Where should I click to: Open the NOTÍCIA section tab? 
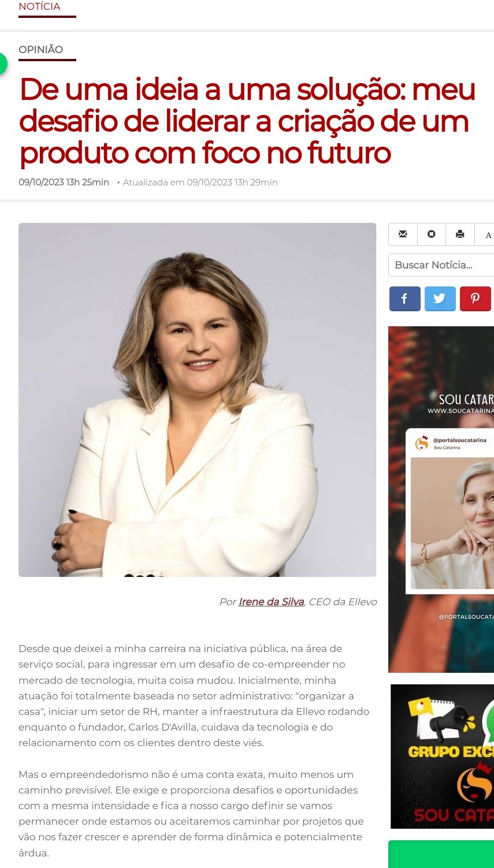(39, 7)
